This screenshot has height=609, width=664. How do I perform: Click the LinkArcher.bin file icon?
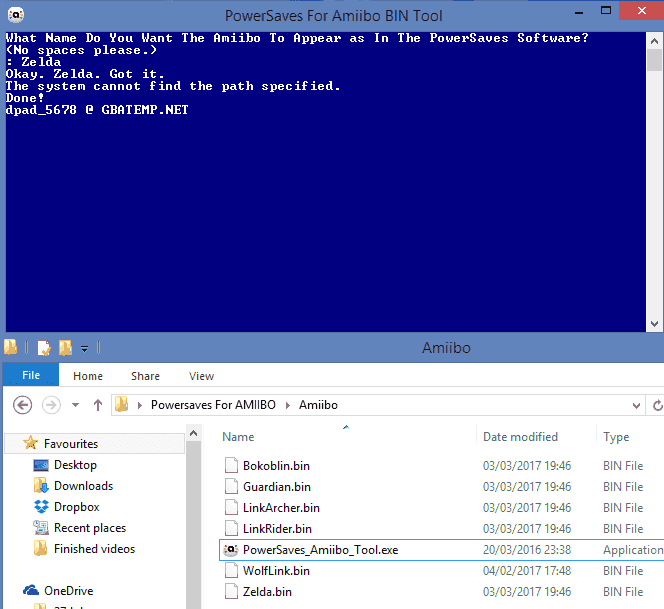pos(231,507)
